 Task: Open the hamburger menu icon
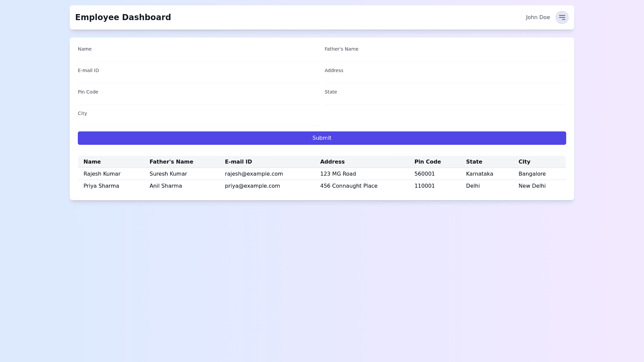pyautogui.click(x=562, y=17)
